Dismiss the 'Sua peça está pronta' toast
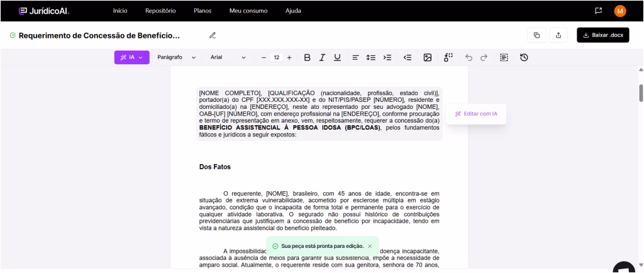Image resolution: width=644 pixels, height=273 pixels. pos(370,246)
